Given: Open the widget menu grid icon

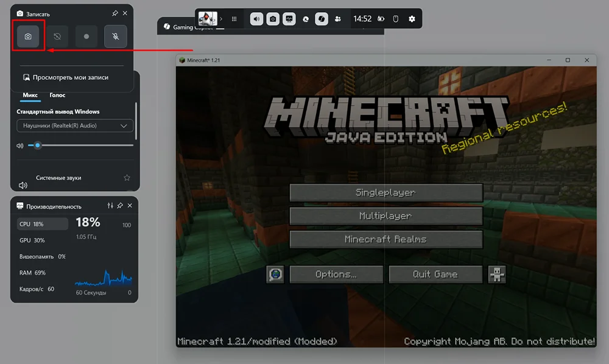Looking at the screenshot, I should point(234,19).
